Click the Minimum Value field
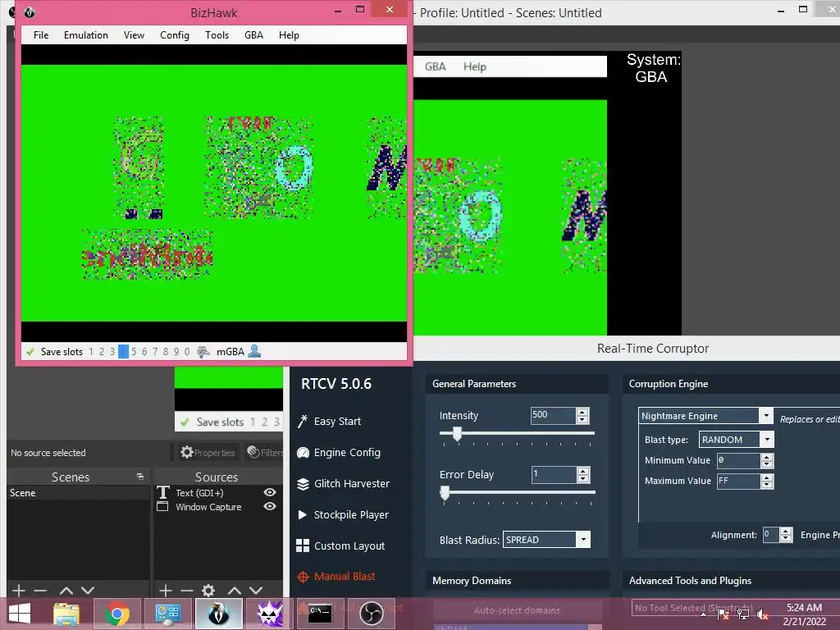The height and width of the screenshot is (630, 840). pyautogui.click(x=738, y=461)
